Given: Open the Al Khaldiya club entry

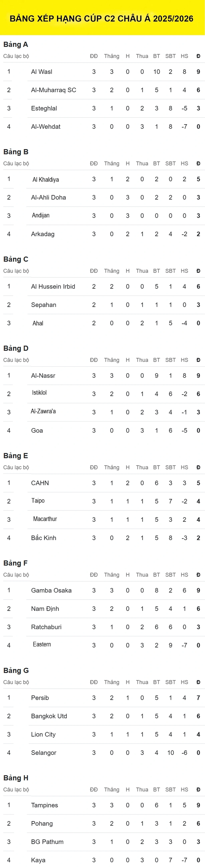Looking at the screenshot, I should 45,179.
